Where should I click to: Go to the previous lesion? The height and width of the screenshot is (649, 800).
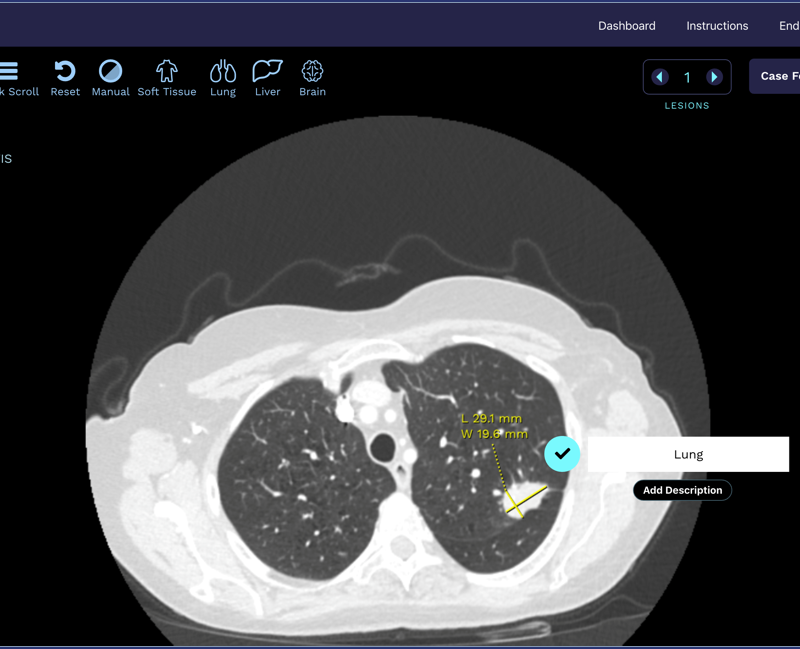tap(660, 77)
